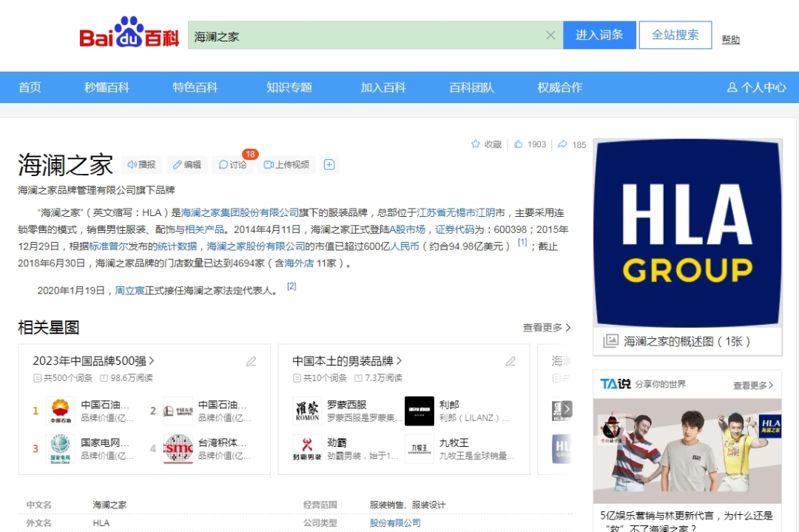Open the 帮助 help link
This screenshot has height=532, width=799.
point(731,40)
